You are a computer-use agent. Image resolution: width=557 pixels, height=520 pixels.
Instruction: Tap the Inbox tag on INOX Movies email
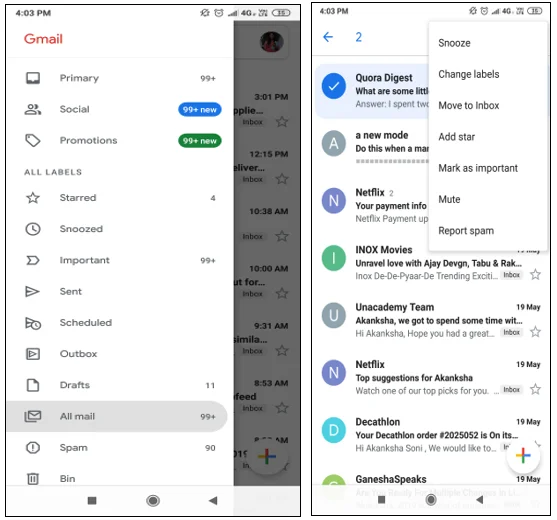coord(512,275)
